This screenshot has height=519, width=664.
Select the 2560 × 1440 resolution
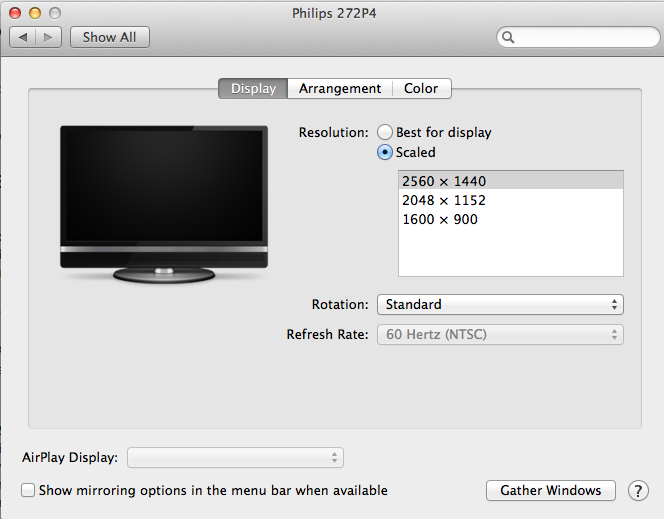[x=511, y=181]
